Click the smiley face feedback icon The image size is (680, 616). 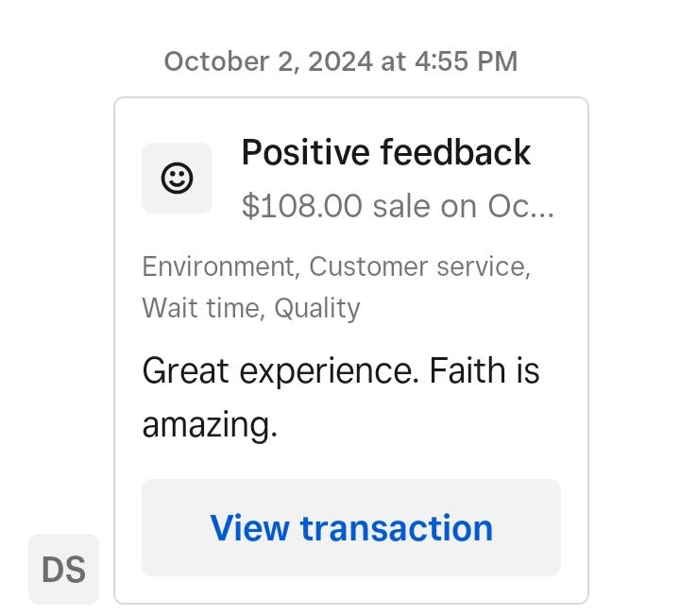[x=177, y=178]
